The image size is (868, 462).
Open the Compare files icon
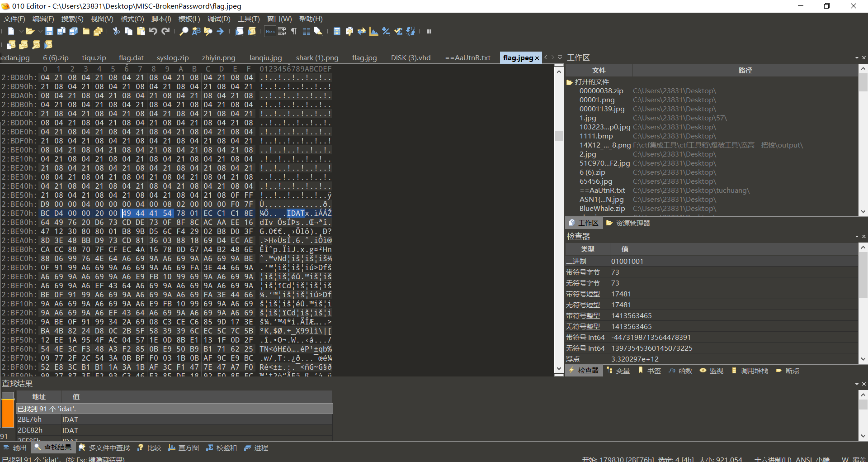[x=349, y=31]
